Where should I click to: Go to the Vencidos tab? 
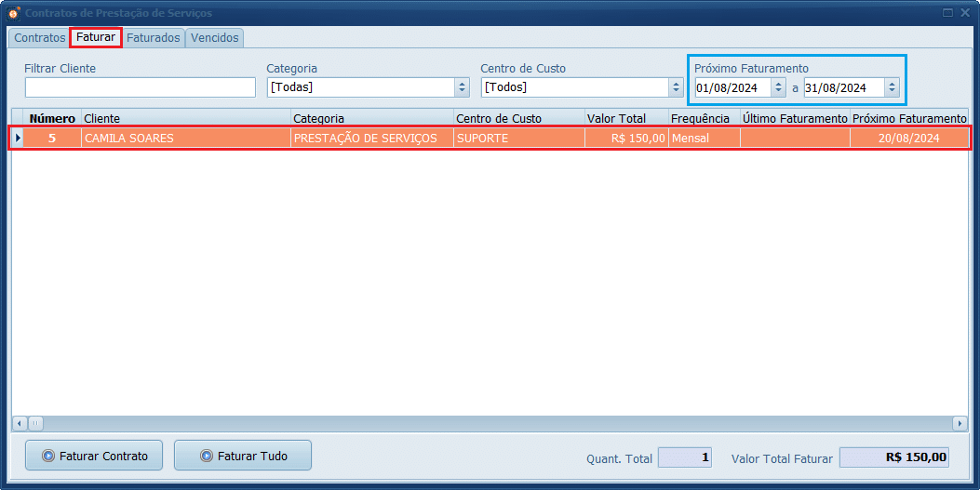click(214, 38)
